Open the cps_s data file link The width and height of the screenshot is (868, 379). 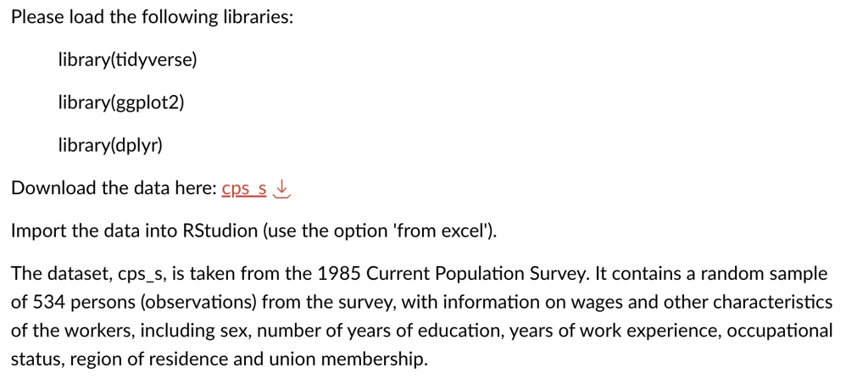pyautogui.click(x=244, y=190)
